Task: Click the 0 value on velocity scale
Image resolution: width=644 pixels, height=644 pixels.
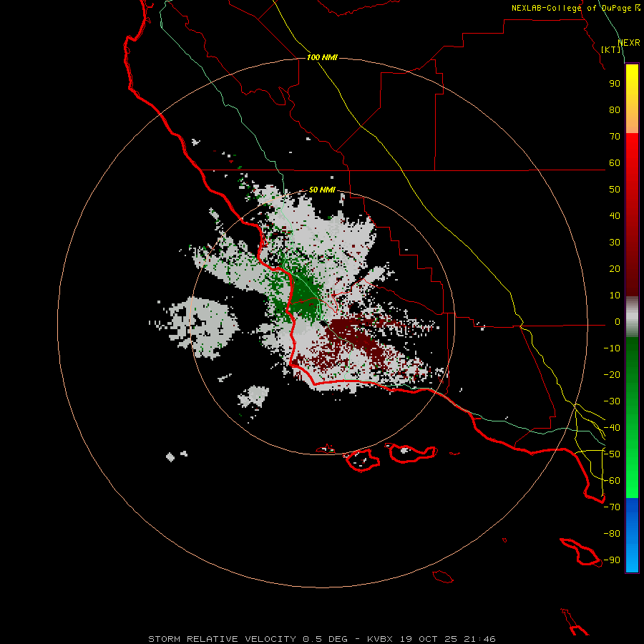Action: click(618, 322)
